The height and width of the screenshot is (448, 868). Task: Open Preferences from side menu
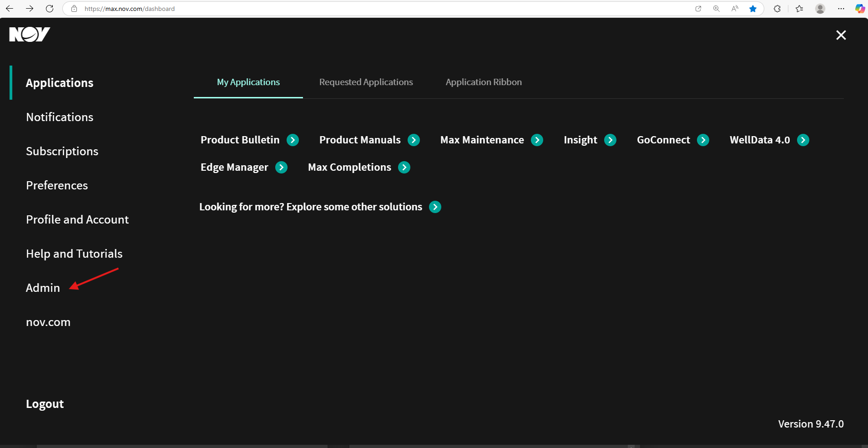click(x=57, y=185)
